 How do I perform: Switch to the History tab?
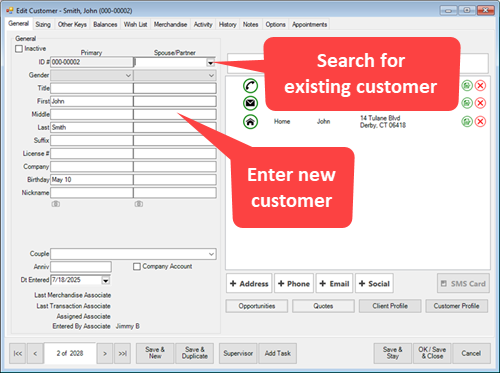[x=227, y=24]
